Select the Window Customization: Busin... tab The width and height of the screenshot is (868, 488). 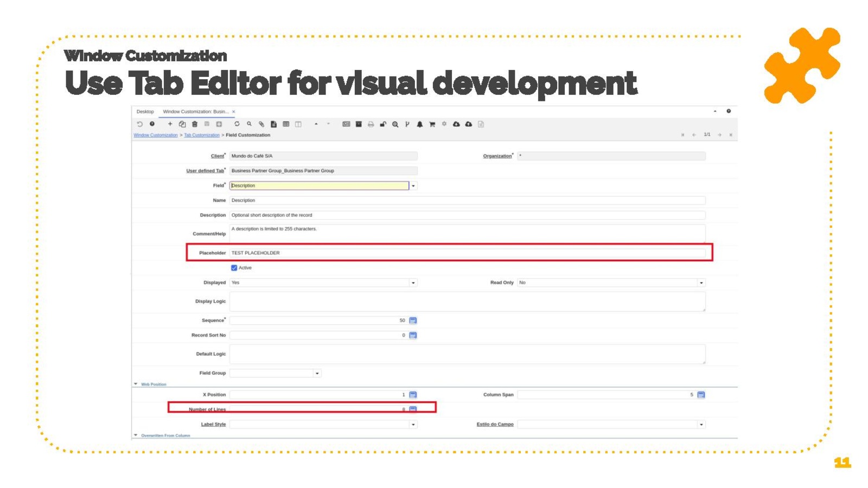(195, 112)
